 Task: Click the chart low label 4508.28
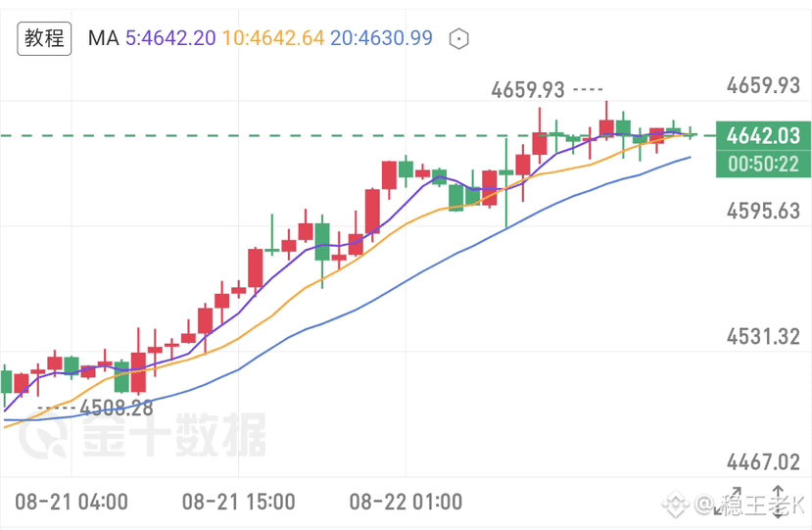(x=117, y=409)
